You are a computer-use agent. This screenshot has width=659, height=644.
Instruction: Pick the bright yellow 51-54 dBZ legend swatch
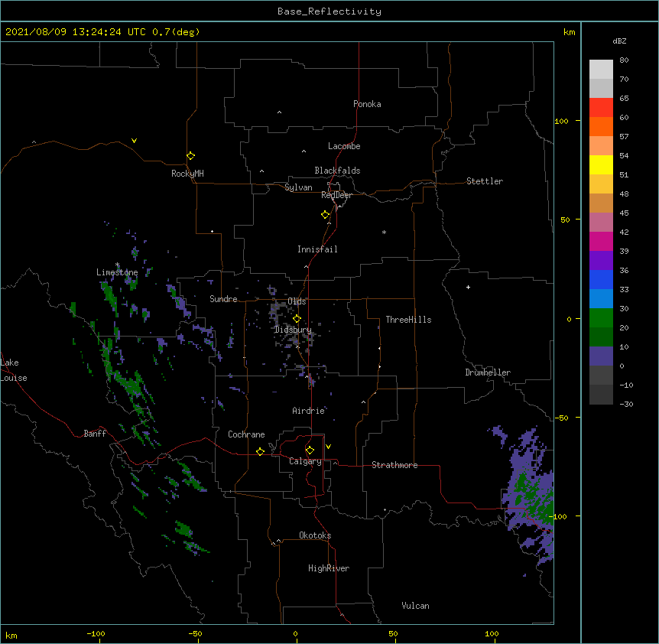[601, 164]
